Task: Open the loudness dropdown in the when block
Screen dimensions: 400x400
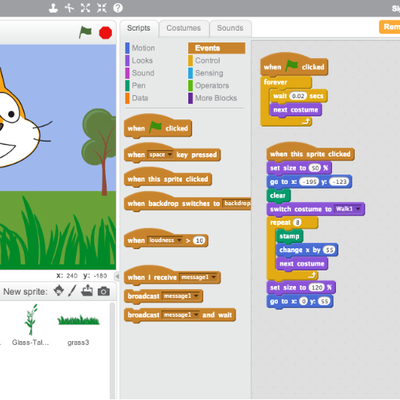Action: [165, 240]
